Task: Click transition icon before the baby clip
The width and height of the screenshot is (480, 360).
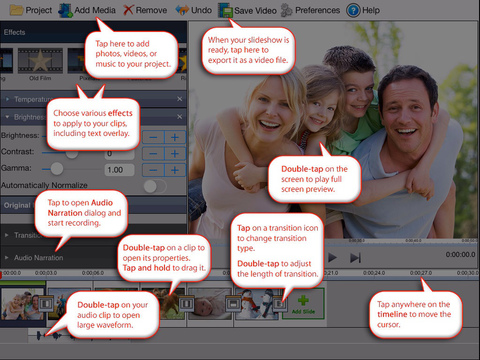Action: click(186, 303)
